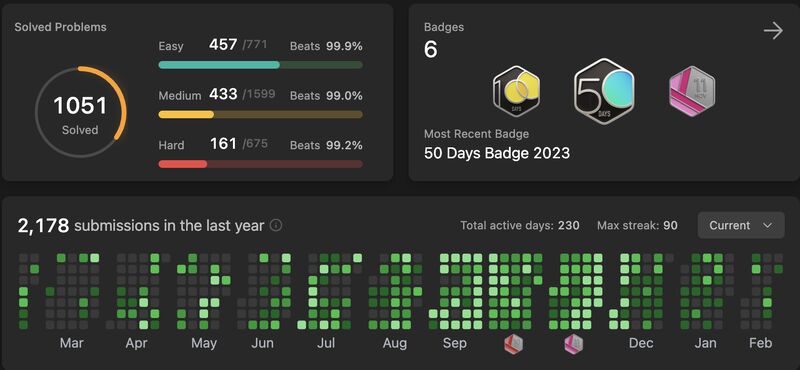Click the Easy difficulty label
Viewport: 800px width, 370px height.
click(x=171, y=46)
